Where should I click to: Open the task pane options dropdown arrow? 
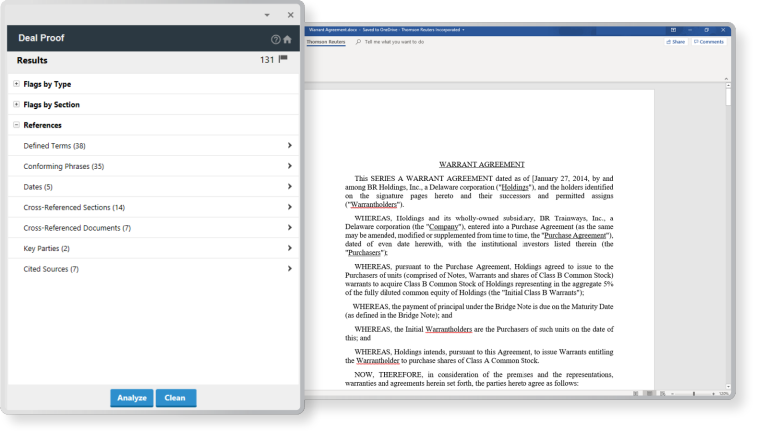267,15
